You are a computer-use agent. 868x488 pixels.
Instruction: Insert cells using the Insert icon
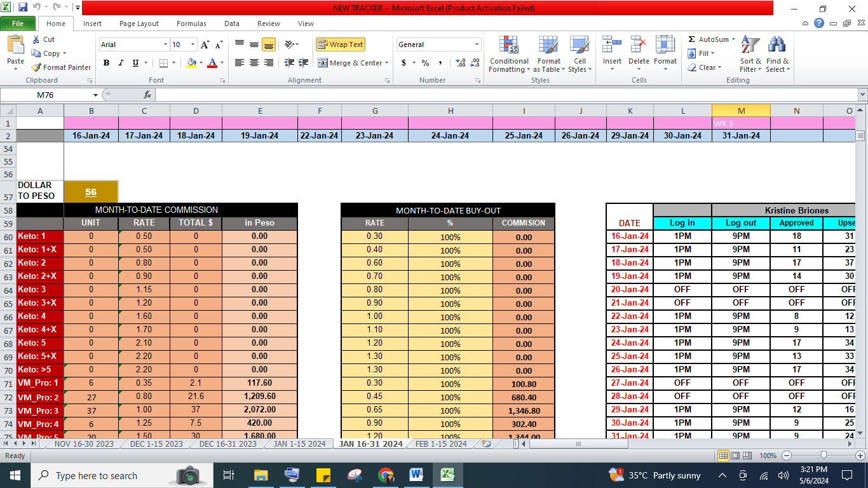[x=612, y=44]
